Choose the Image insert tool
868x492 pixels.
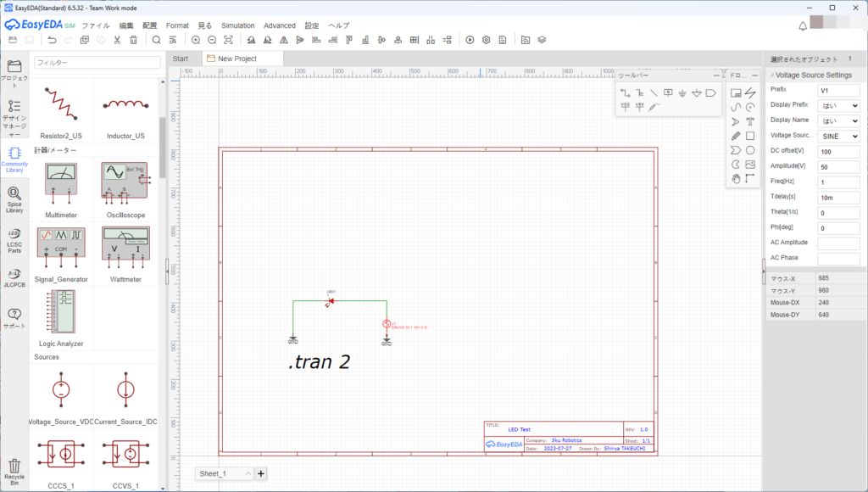point(750,165)
